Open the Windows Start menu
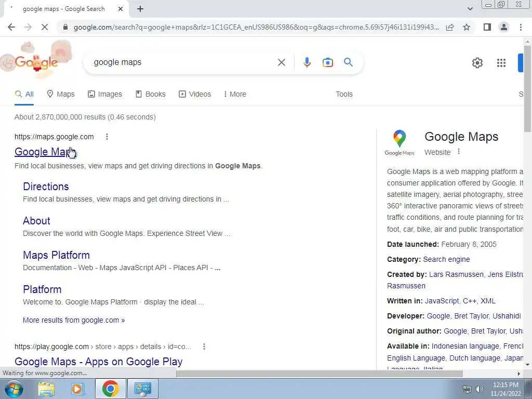Screen dimensions: 532x399 tap(14, 389)
